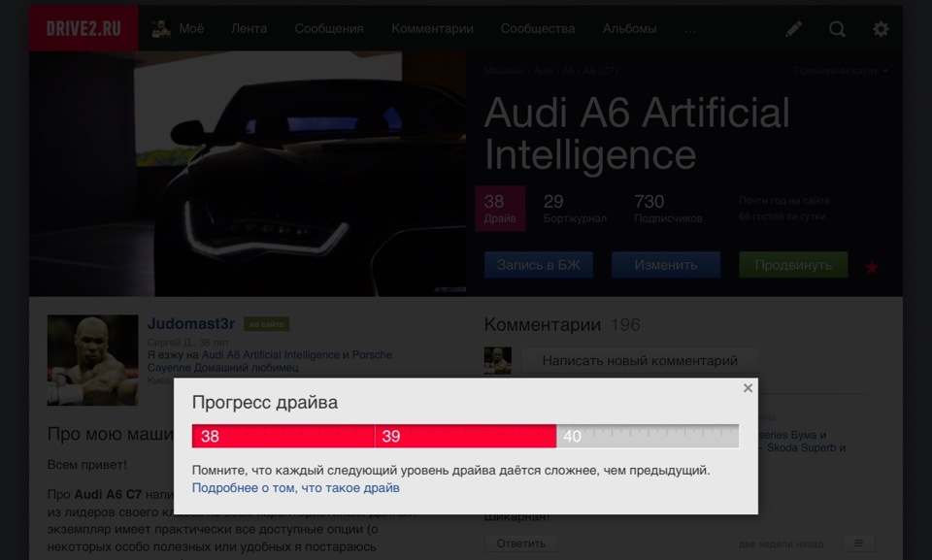Click the Комментарии 196 heading

(562, 324)
